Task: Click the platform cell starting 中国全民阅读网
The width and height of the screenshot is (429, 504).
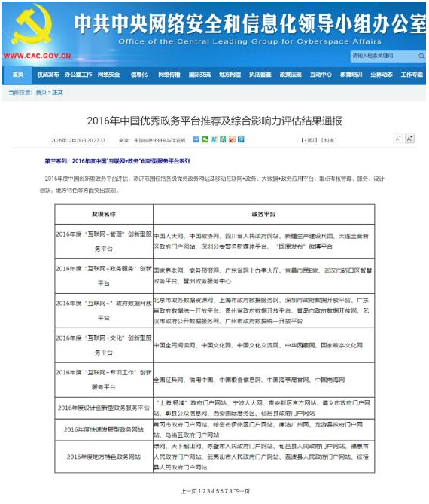Action: point(263,345)
